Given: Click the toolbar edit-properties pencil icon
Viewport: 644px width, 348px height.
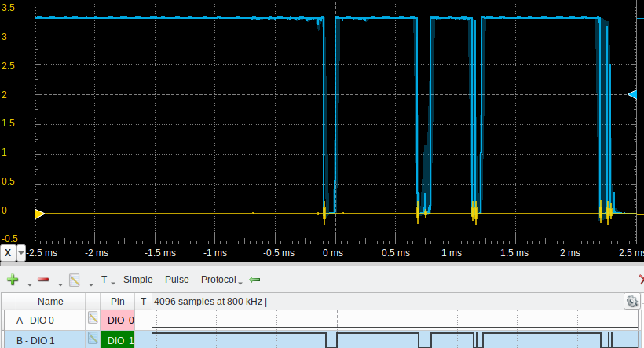Looking at the screenshot, I should coord(75,280).
